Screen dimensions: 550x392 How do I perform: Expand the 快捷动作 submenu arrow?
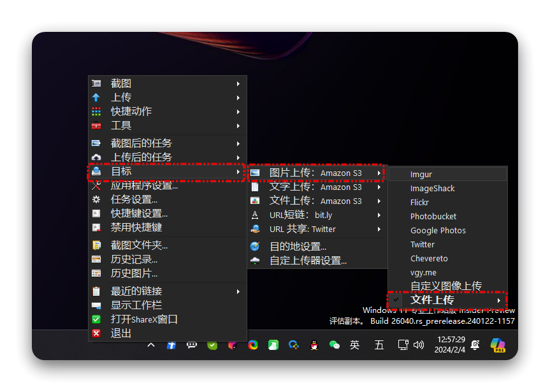tap(238, 112)
